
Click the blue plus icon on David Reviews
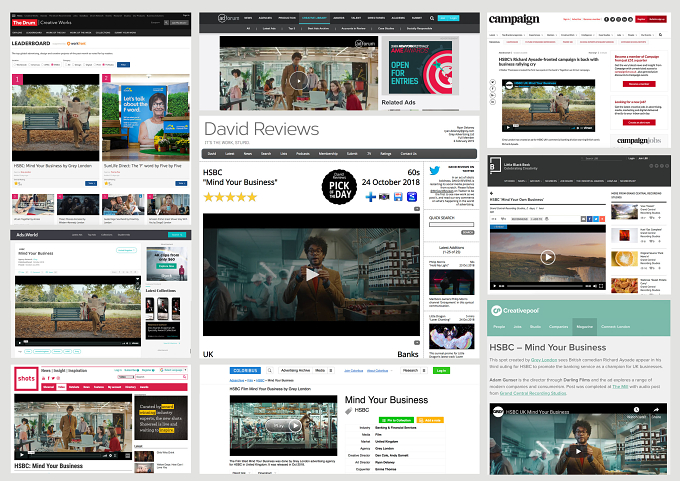[x=370, y=197]
